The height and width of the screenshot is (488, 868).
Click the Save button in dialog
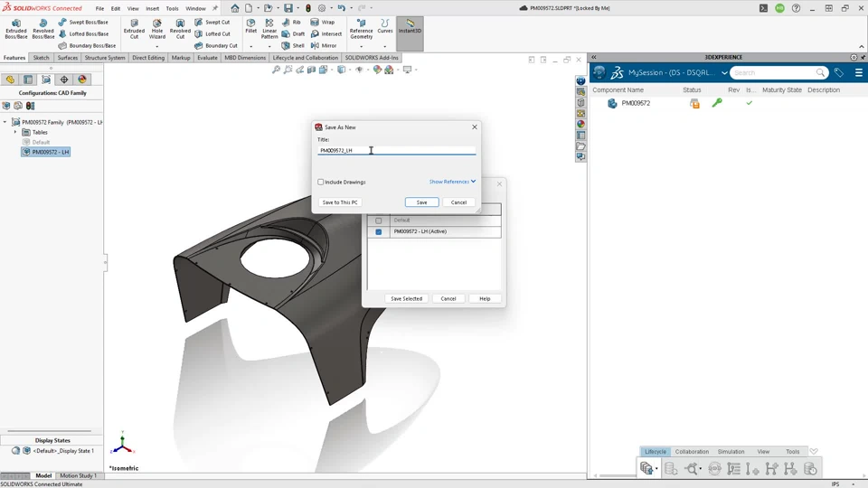421,202
